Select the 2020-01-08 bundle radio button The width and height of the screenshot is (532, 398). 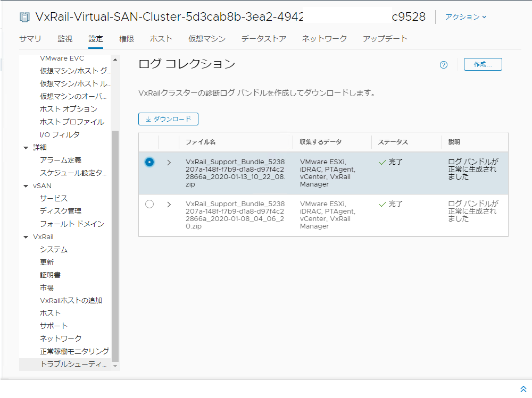tap(149, 204)
